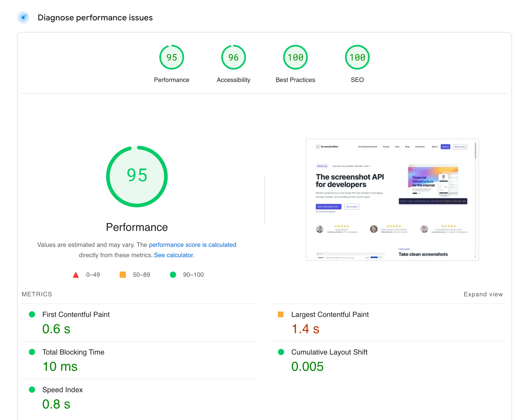
Task: Click the red traffic-light dot in the nested browser preview
Action: (x=318, y=254)
